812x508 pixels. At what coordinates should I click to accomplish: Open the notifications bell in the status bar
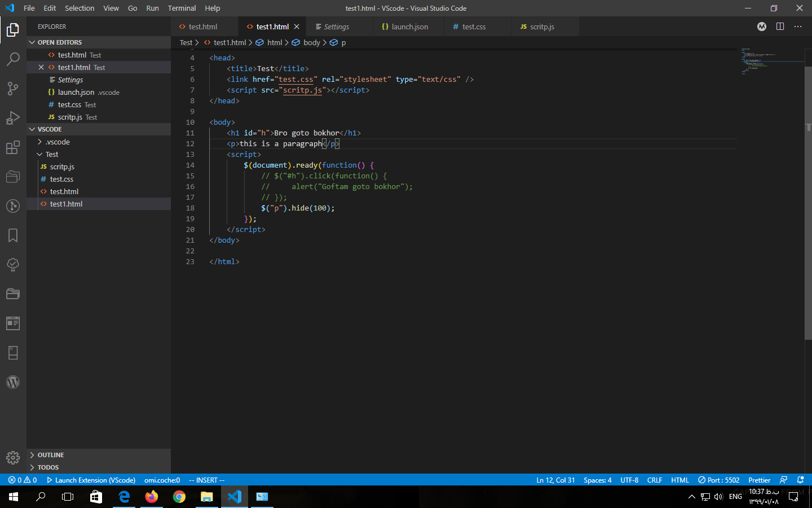coord(800,480)
